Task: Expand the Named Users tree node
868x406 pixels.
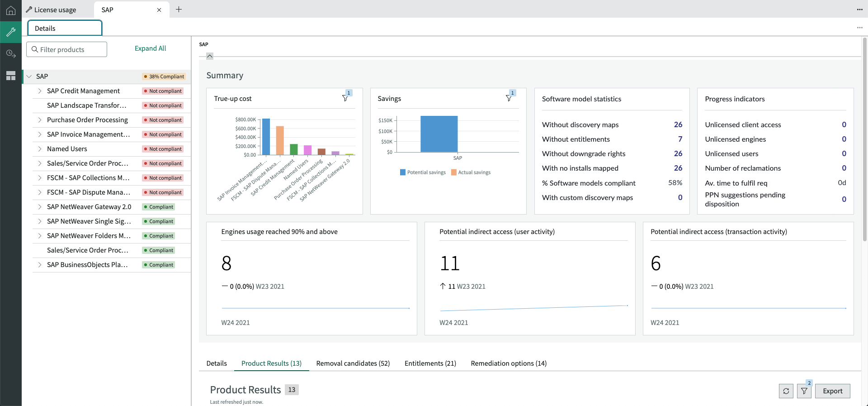Action: 40,149
